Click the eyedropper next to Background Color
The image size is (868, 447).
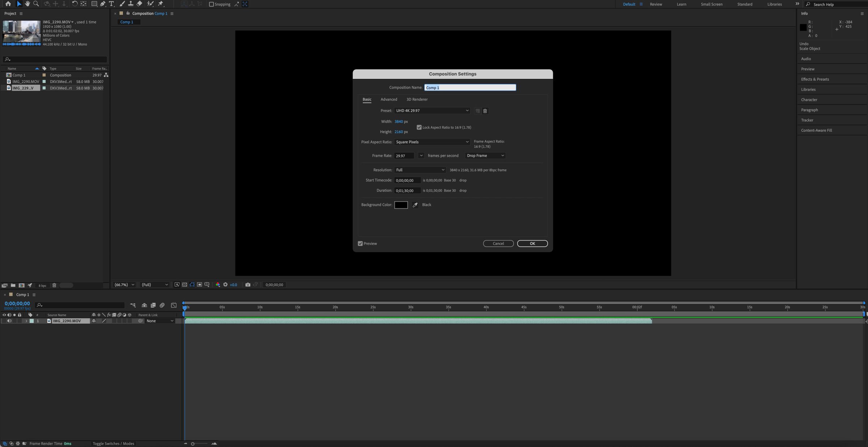pos(415,205)
